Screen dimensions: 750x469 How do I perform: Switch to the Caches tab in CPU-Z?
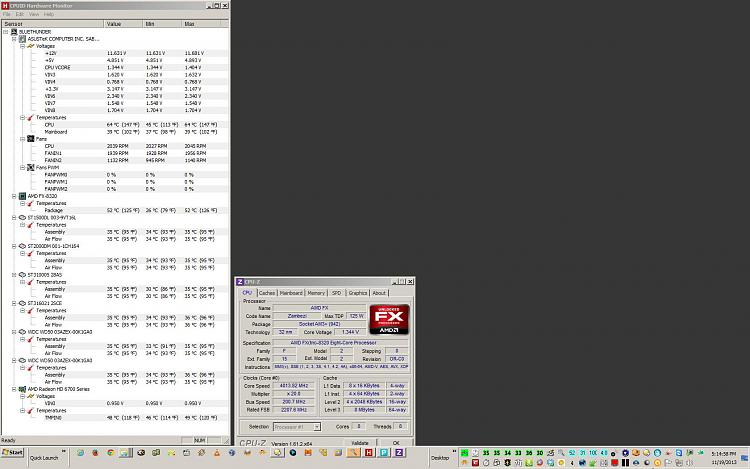(x=267, y=293)
